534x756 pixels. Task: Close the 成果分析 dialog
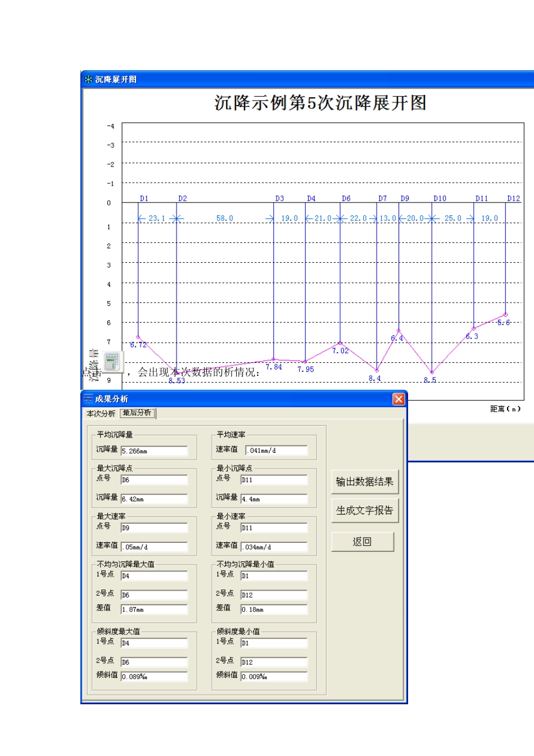[399, 399]
